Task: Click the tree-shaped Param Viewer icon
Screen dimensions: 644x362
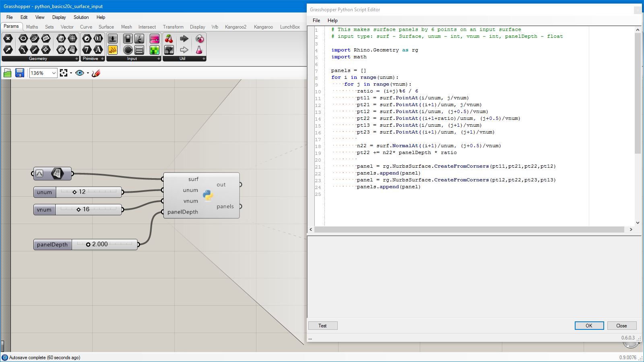Action: point(169,49)
